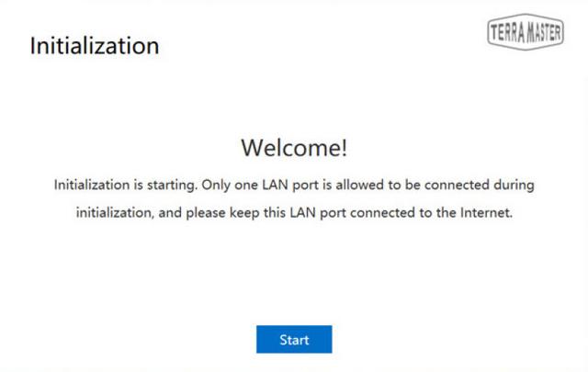
Task: Select the Initialization page title
Action: point(95,46)
